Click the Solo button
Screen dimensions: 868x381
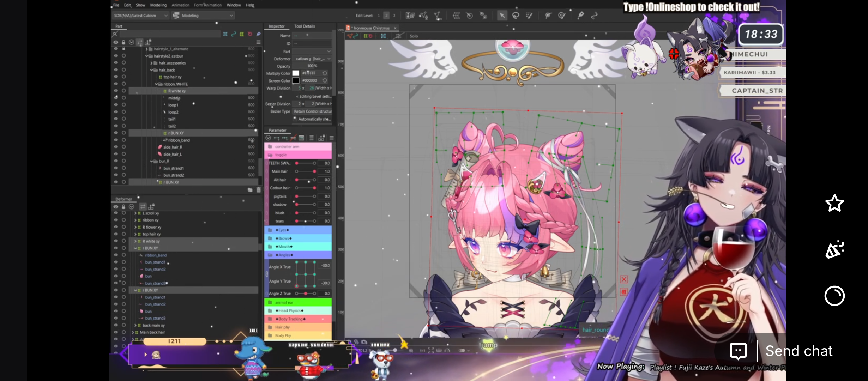414,36
